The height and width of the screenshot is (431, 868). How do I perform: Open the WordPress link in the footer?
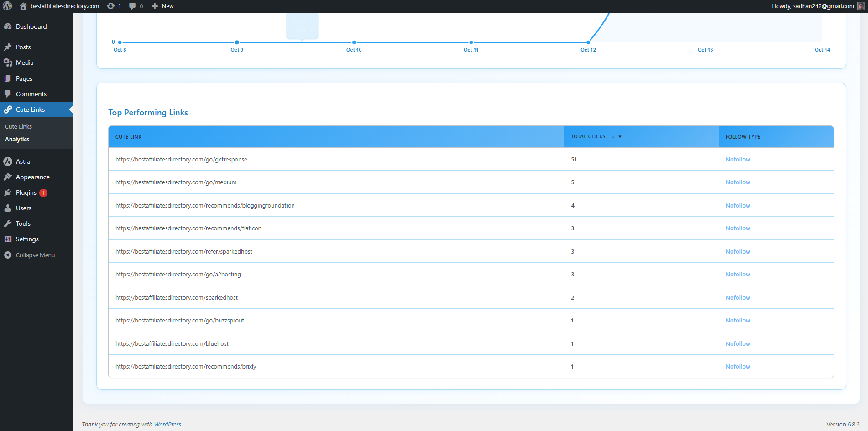pos(167,424)
